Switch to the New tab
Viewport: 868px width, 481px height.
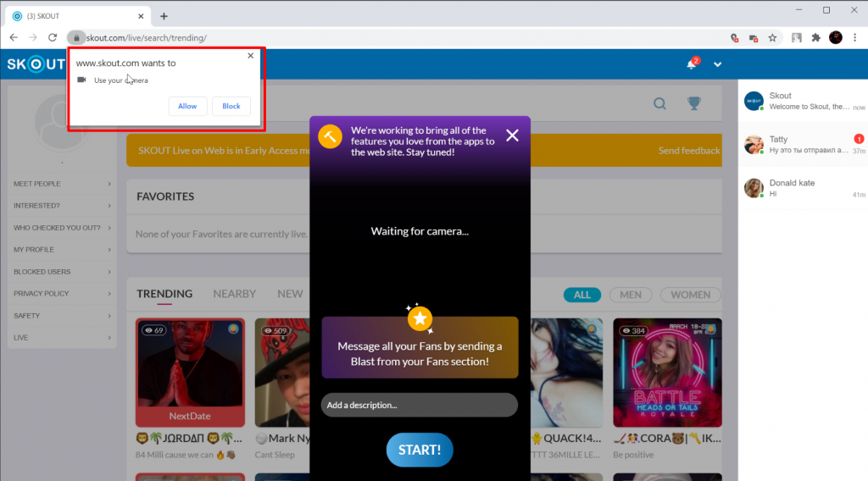pos(290,294)
